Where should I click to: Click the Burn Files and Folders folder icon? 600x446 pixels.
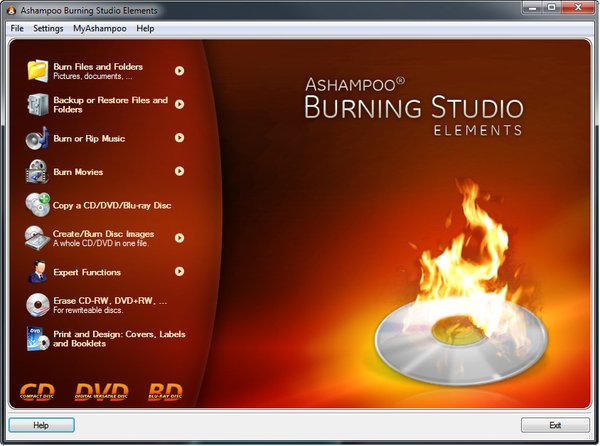38,71
